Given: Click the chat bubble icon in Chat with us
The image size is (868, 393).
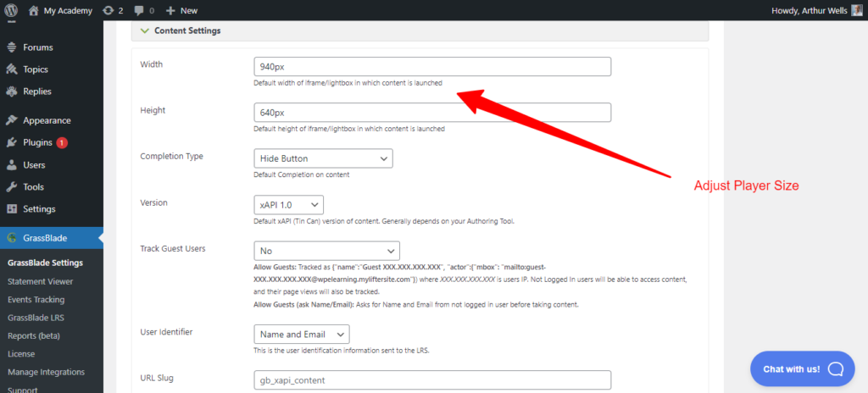Looking at the screenshot, I should pos(835,369).
